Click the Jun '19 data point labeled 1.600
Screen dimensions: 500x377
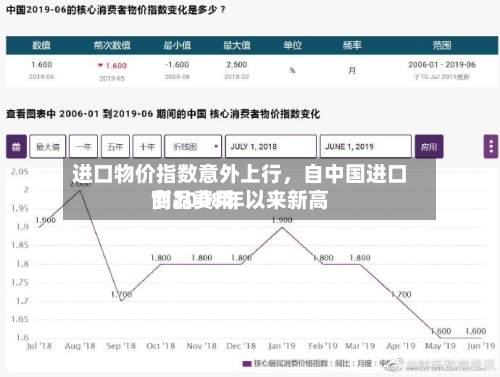(481, 338)
